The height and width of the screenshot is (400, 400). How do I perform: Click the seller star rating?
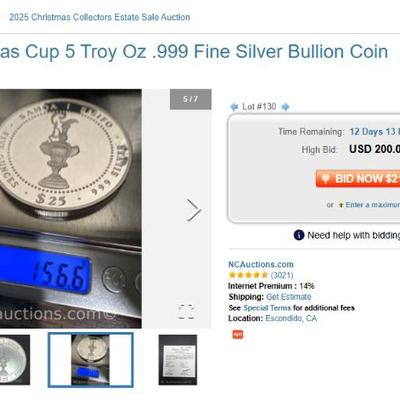(248, 275)
